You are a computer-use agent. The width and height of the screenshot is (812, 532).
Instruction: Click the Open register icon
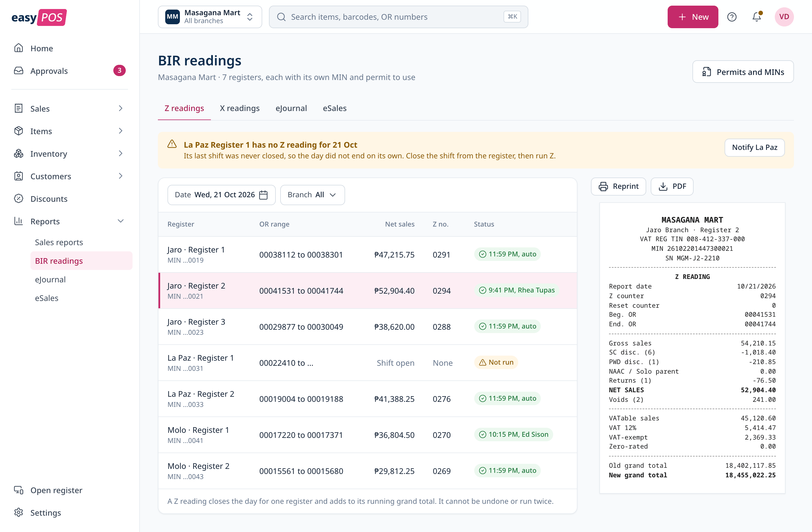click(x=19, y=490)
